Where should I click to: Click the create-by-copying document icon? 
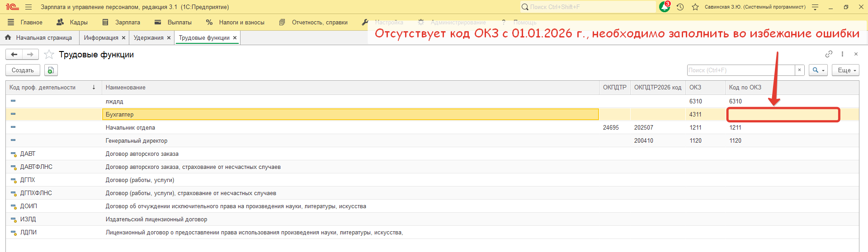[x=51, y=70]
